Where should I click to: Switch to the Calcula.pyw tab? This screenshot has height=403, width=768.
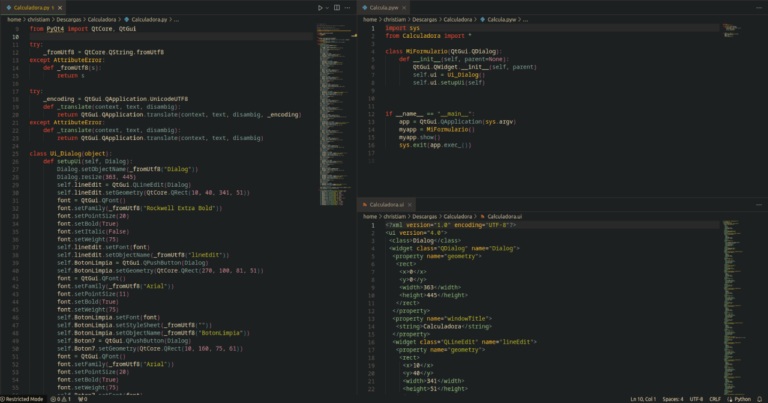coord(384,8)
